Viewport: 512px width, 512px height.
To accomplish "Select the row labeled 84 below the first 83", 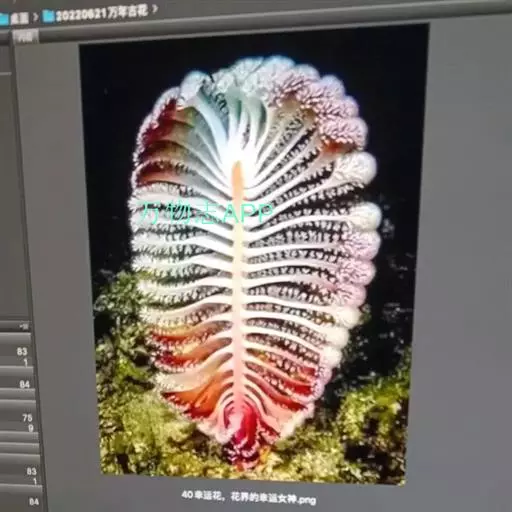I will 17,383.
